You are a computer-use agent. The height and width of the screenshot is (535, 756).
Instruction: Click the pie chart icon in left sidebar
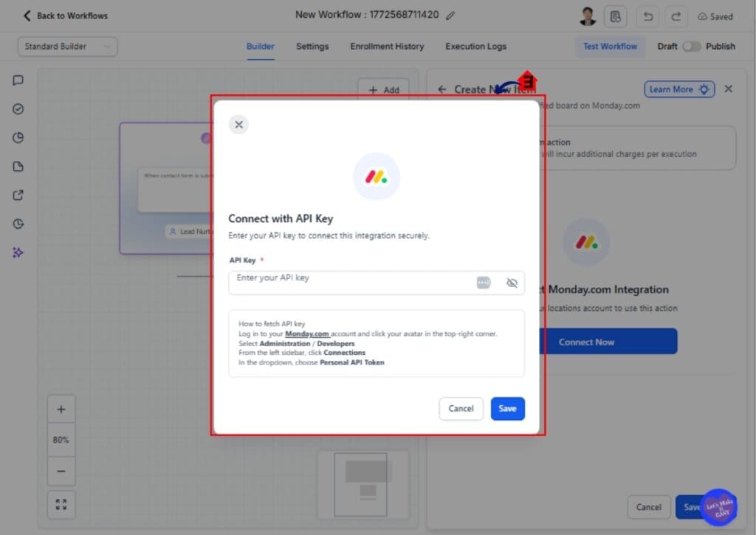click(18, 137)
